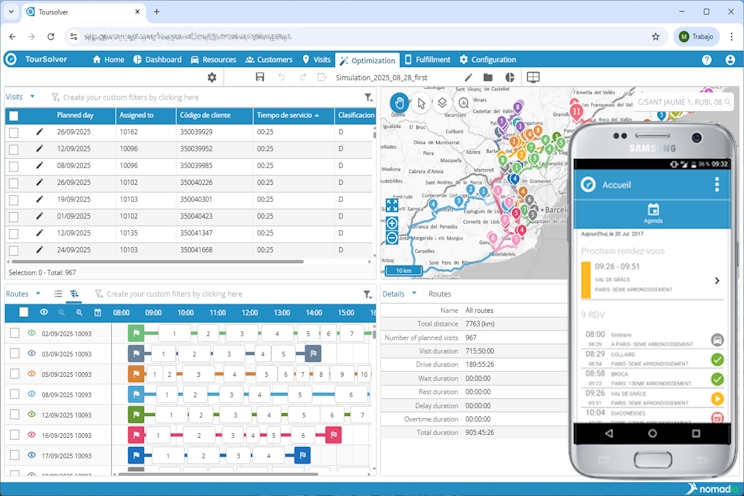Switch routes panel to Gantt chart view
The width and height of the screenshot is (744, 496).
tap(75, 294)
